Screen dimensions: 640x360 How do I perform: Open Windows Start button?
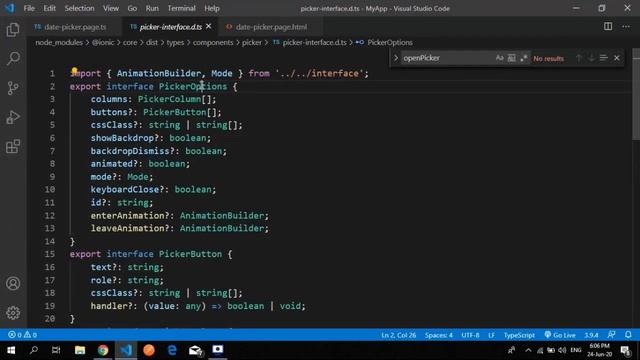(x=11, y=350)
